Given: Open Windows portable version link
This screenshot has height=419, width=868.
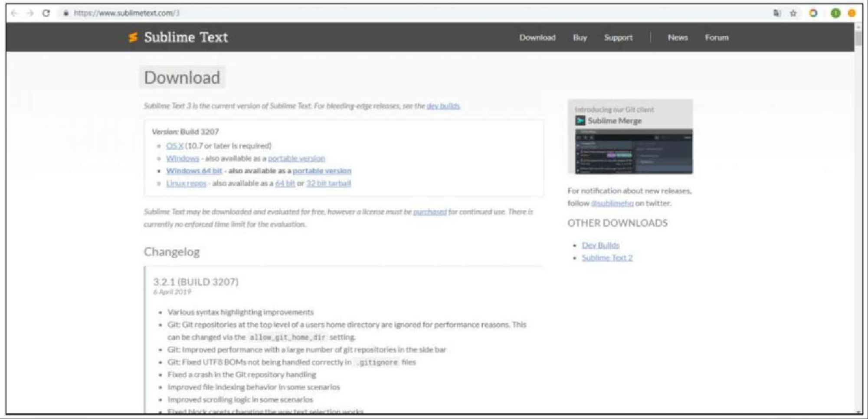Looking at the screenshot, I should [x=296, y=158].
